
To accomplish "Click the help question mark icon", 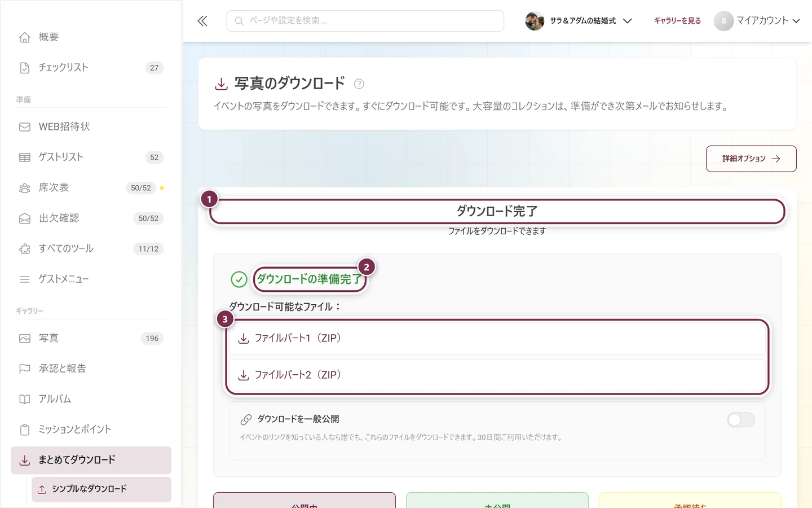I will tap(359, 84).
